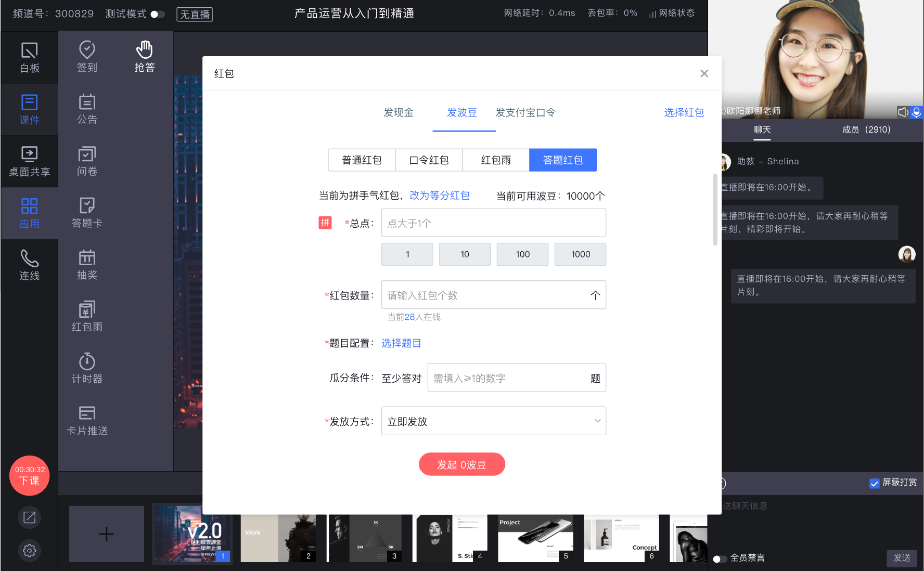Click the 当前可用波豆：10000个 text
The height and width of the screenshot is (571, 924).
pos(550,196)
